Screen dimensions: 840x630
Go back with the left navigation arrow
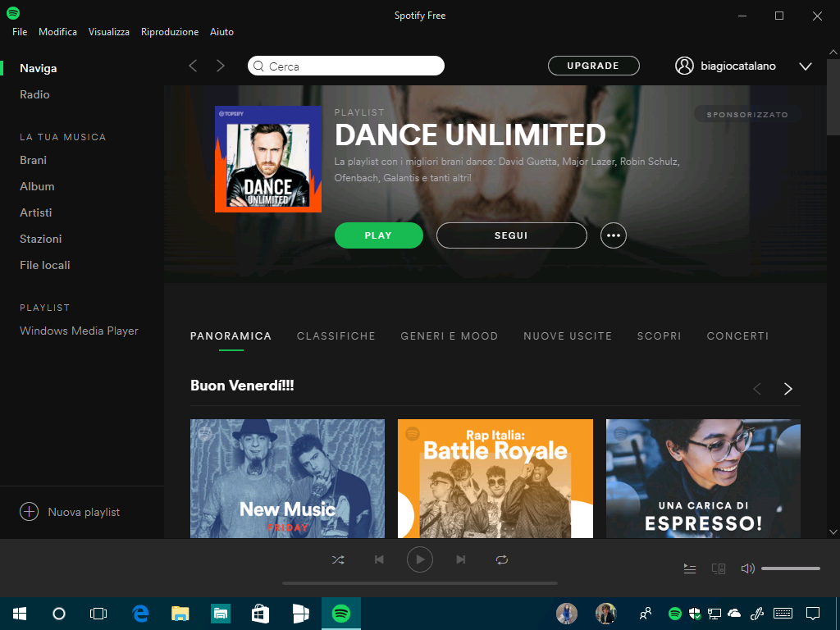pos(193,66)
